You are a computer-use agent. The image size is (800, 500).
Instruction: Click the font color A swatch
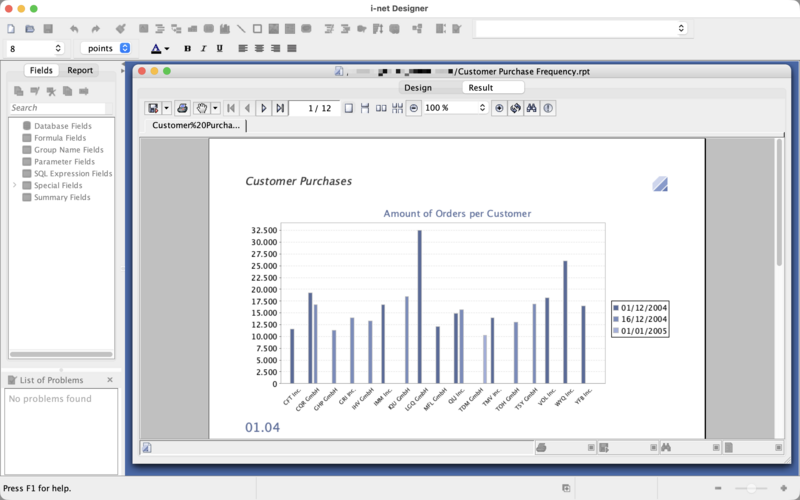coord(156,48)
